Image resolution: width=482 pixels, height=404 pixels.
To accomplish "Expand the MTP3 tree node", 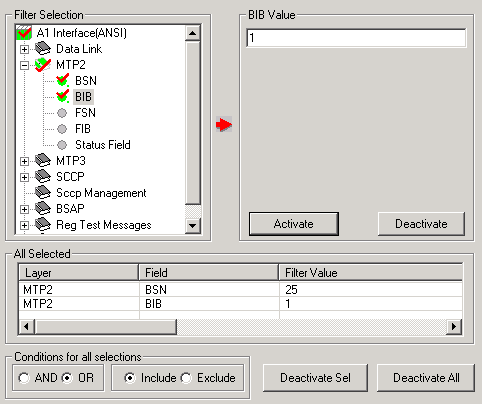I will click(24, 161).
